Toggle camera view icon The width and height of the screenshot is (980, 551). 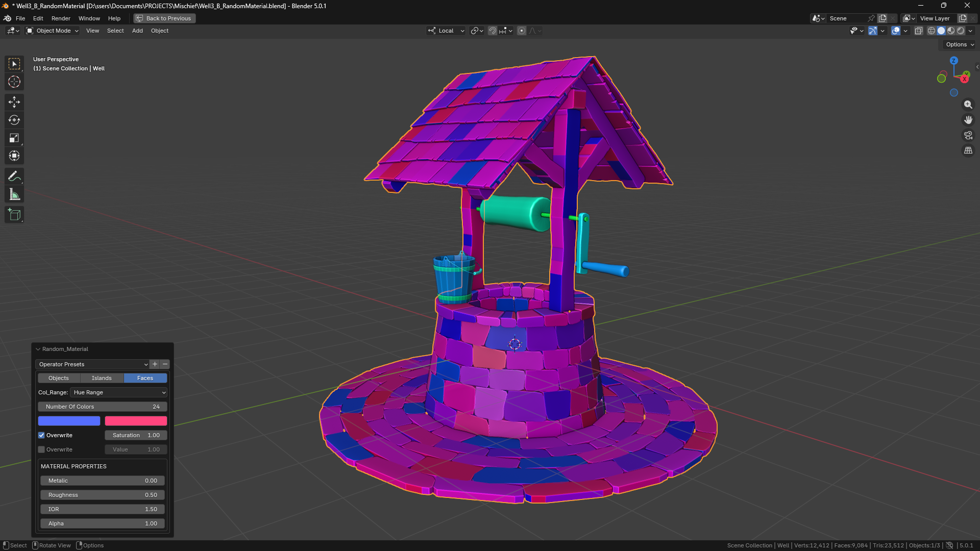(x=968, y=135)
